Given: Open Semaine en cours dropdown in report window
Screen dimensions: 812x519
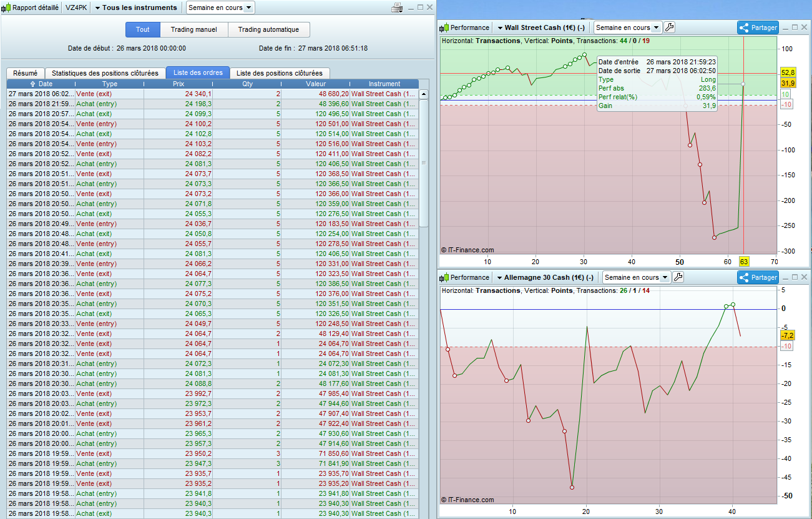Looking at the screenshot, I should [x=220, y=7].
